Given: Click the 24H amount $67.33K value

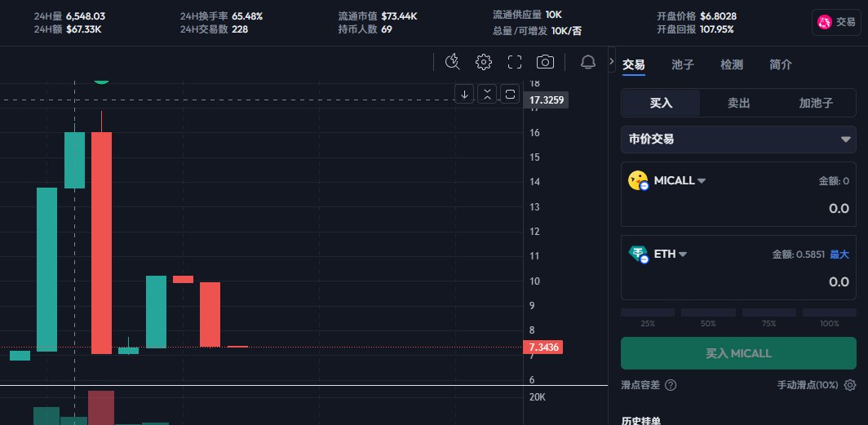Looking at the screenshot, I should [83, 29].
